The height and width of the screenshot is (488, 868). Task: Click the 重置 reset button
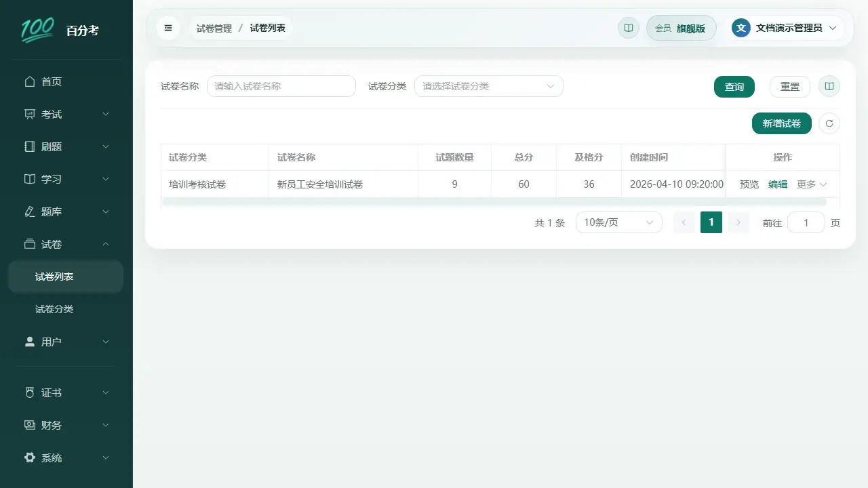790,87
